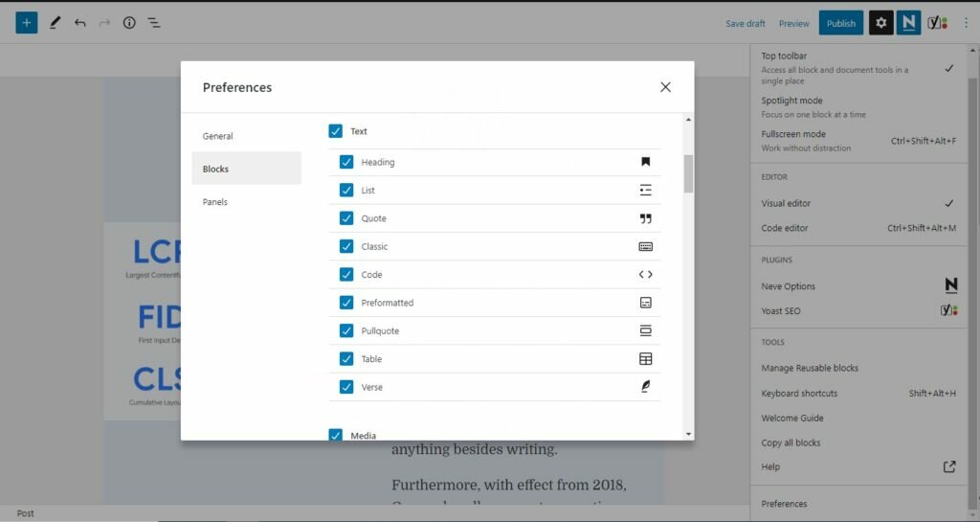Toggle the Media category checkbox
This screenshot has width=980, height=522.
click(336, 435)
